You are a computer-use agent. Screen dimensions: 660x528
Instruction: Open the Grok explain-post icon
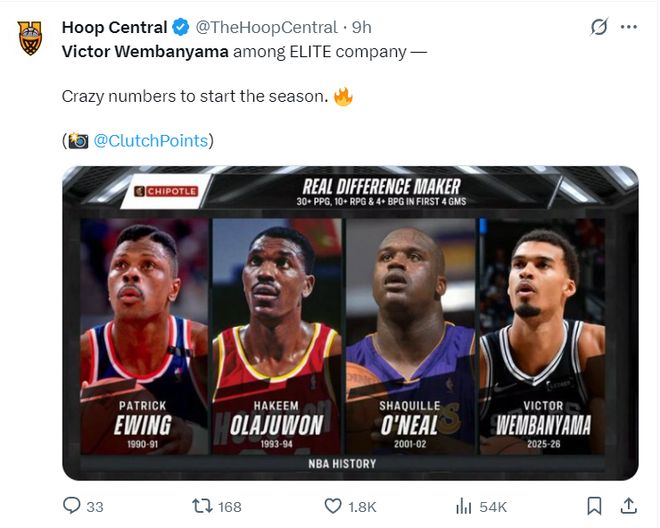point(598,27)
